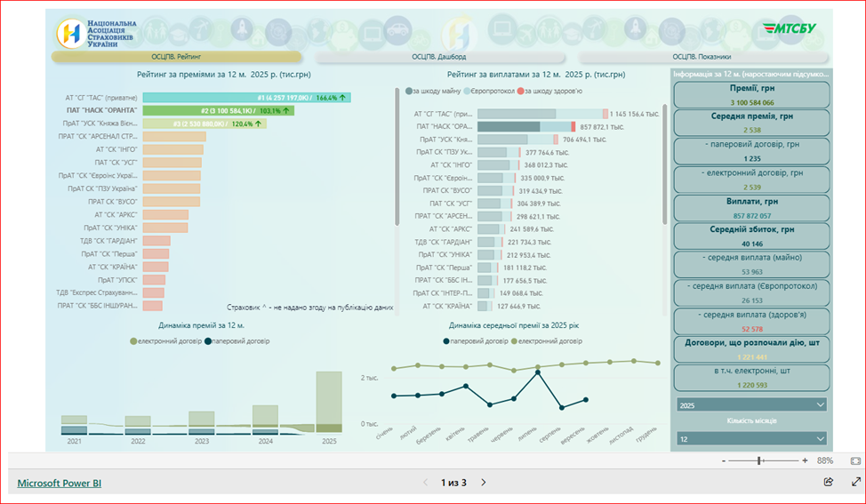Open the Microsoft Power BI link

tap(60, 483)
